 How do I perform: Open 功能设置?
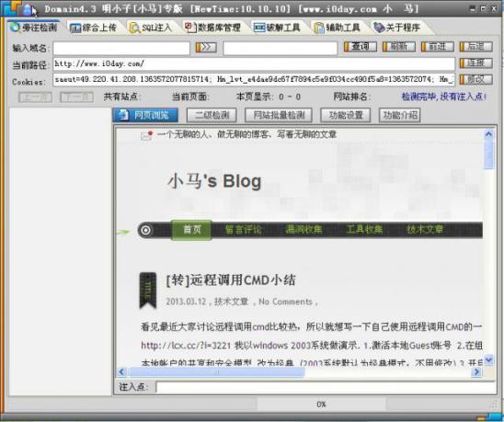click(x=346, y=115)
